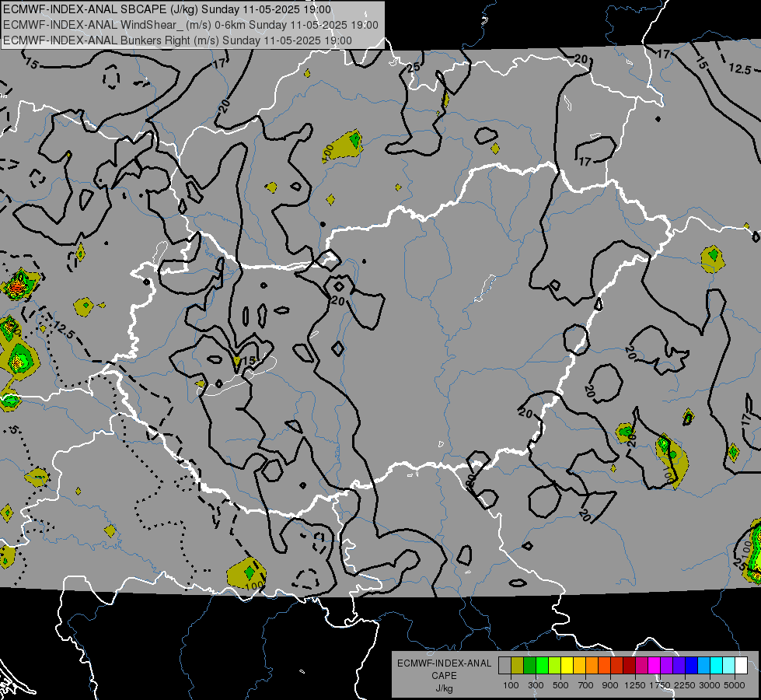The width and height of the screenshot is (761, 700).
Task: Select the gray swatch in CAPE legend
Action: (x=504, y=666)
